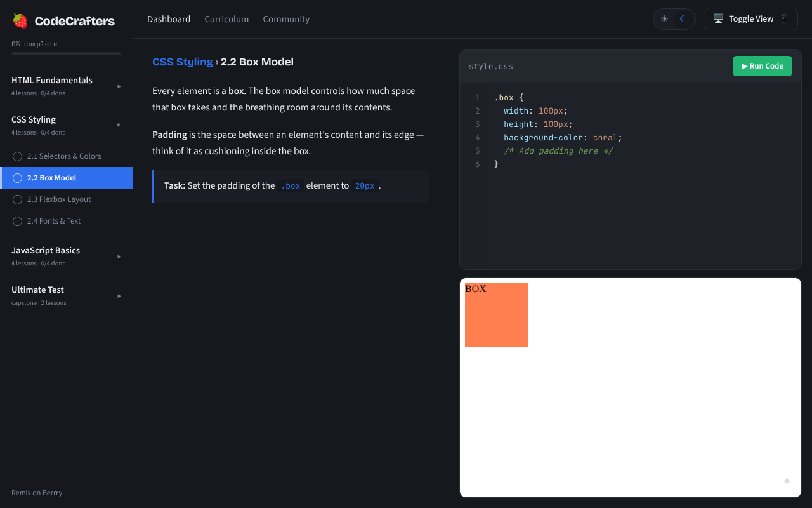
Task: Expand the JavaScript Basics section arrow
Action: (x=119, y=257)
